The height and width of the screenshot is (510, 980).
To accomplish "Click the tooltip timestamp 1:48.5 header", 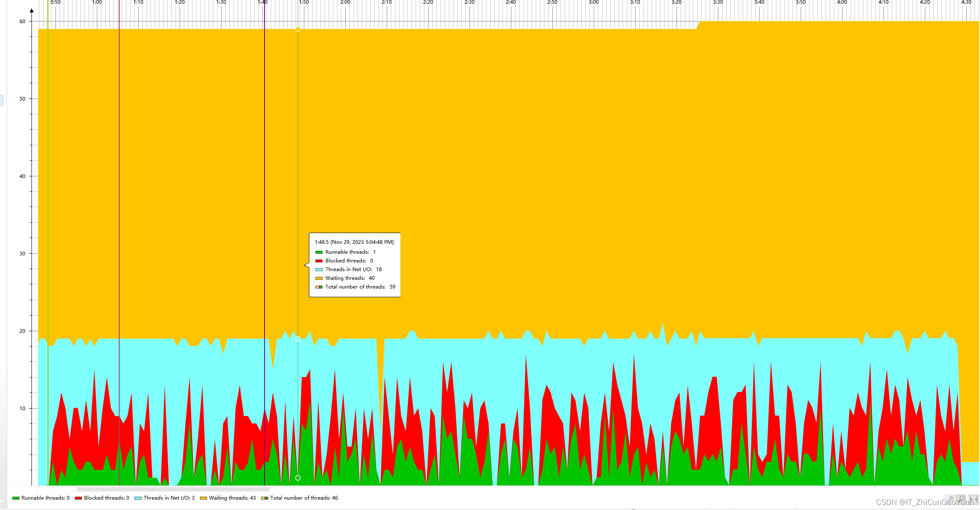I will click(354, 242).
